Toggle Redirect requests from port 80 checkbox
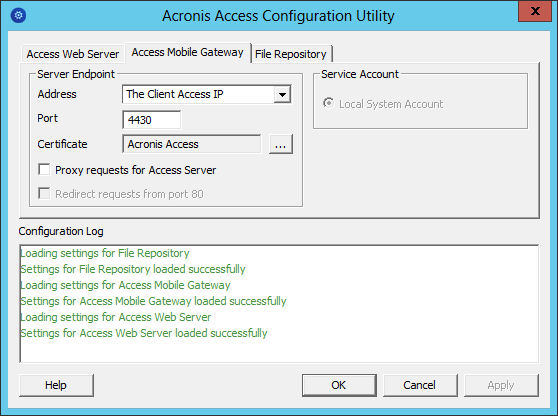Screen dimensions: 558x416 (x=44, y=194)
